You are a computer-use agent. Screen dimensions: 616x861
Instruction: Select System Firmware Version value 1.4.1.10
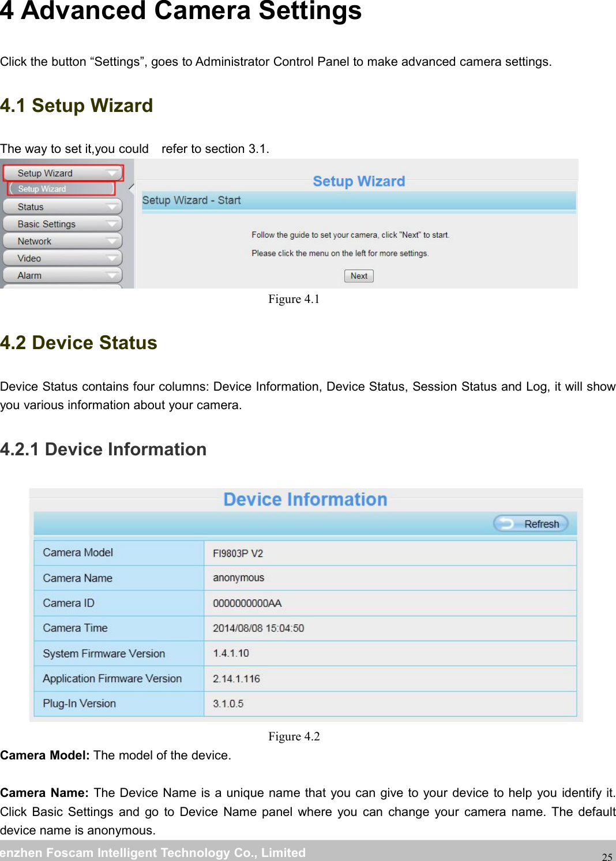tap(231, 653)
